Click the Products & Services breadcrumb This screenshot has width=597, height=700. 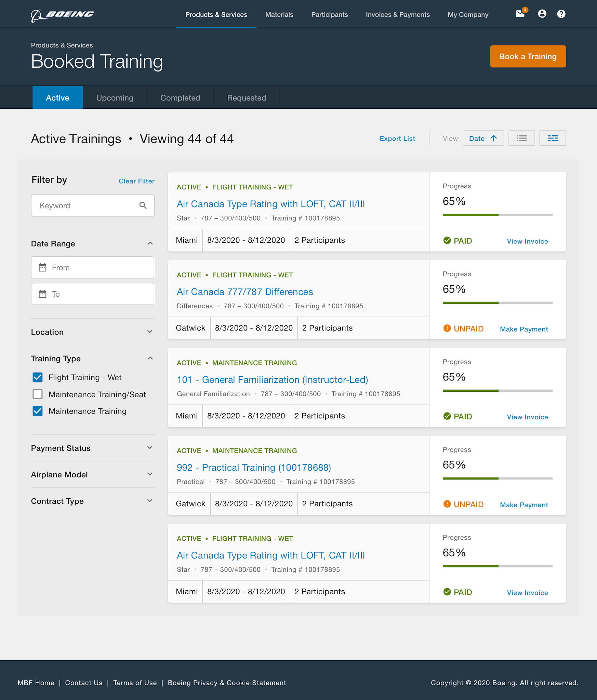(62, 45)
